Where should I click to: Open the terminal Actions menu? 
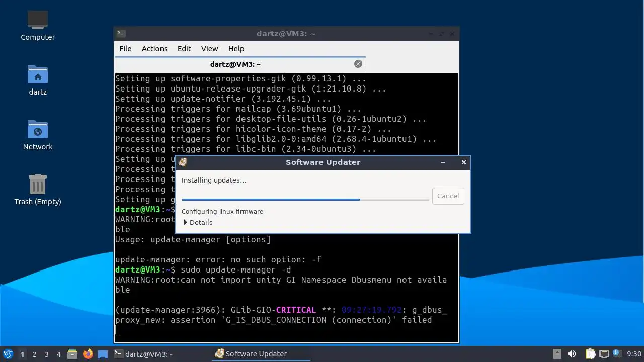point(154,49)
